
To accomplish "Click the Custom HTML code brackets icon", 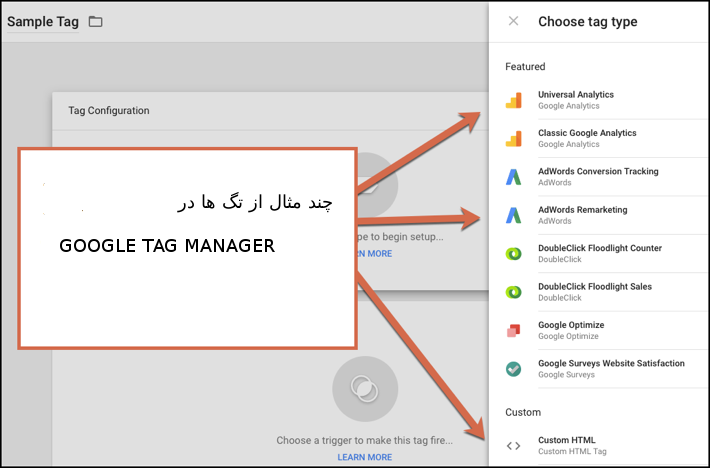I will tap(513, 446).
